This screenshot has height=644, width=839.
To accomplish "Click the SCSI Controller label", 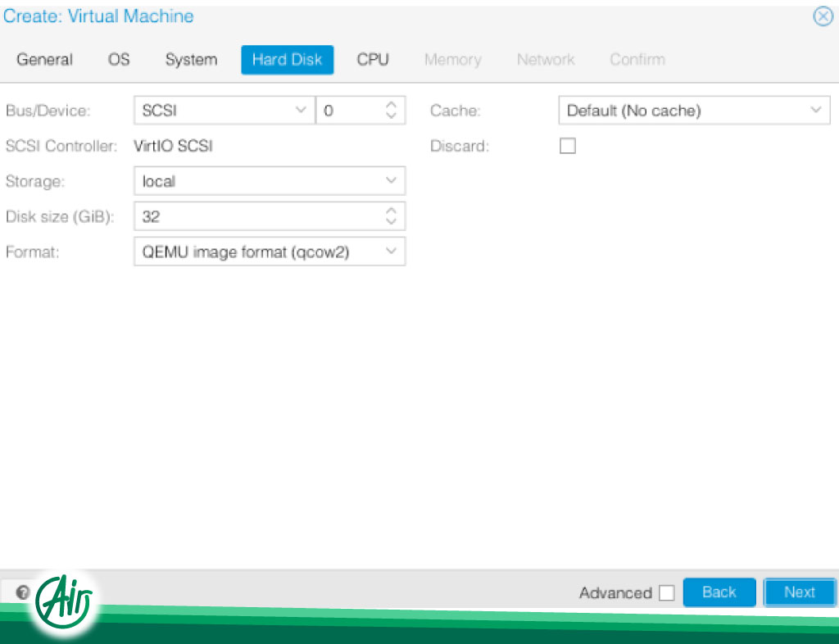I will [61, 146].
